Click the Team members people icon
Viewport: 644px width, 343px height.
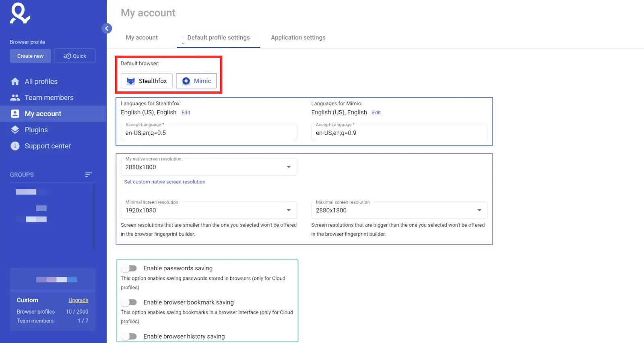coord(15,98)
